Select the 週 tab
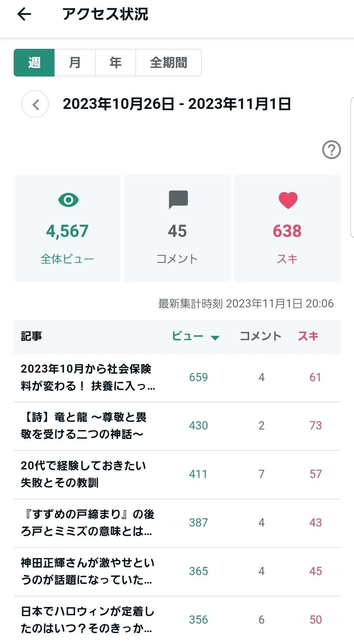The height and width of the screenshot is (644, 354). click(34, 63)
